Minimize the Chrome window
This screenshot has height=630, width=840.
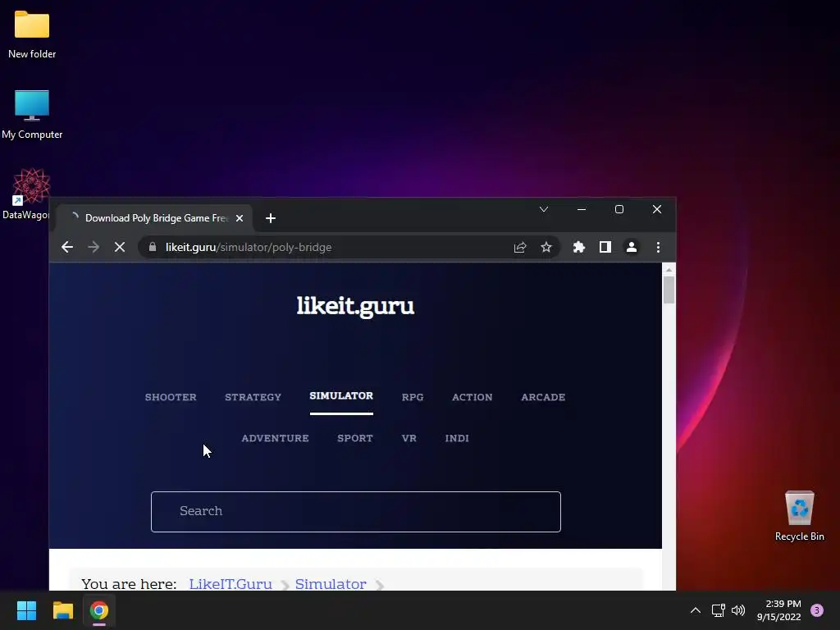[582, 209]
